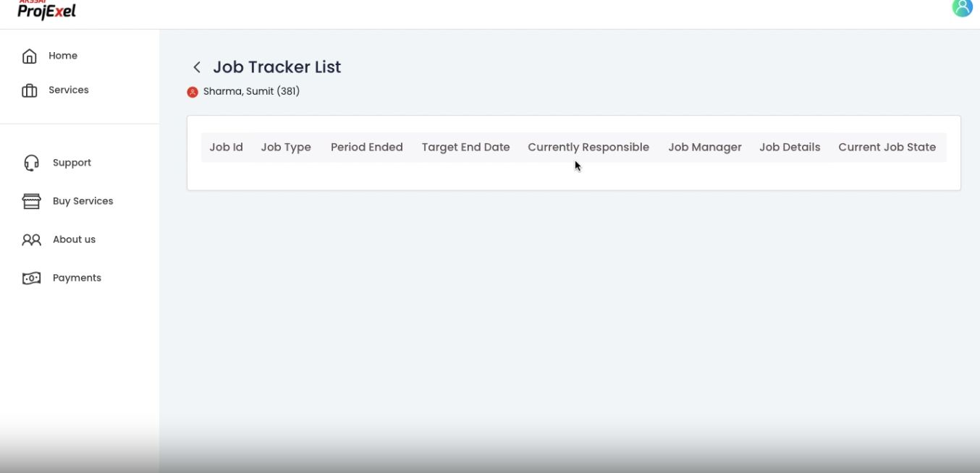Click the red user icon beside Sharma, Sumit

(x=193, y=92)
